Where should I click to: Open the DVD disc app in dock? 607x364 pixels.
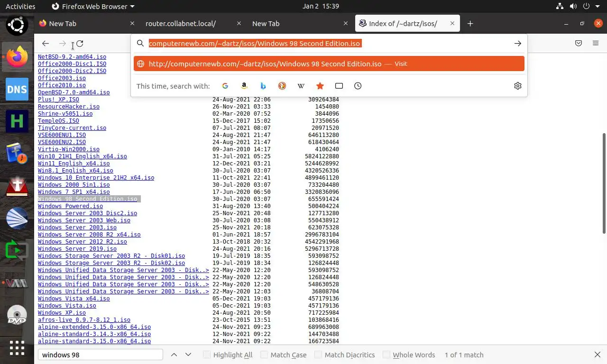coord(17,316)
